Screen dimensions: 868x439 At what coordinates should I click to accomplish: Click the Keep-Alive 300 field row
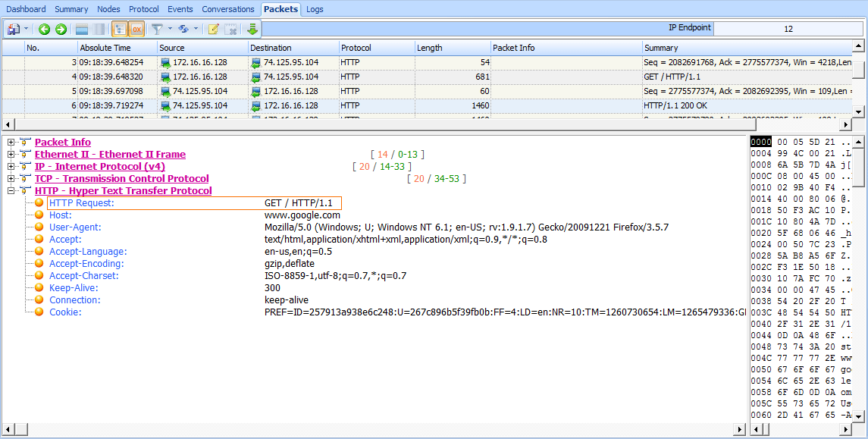[165, 288]
